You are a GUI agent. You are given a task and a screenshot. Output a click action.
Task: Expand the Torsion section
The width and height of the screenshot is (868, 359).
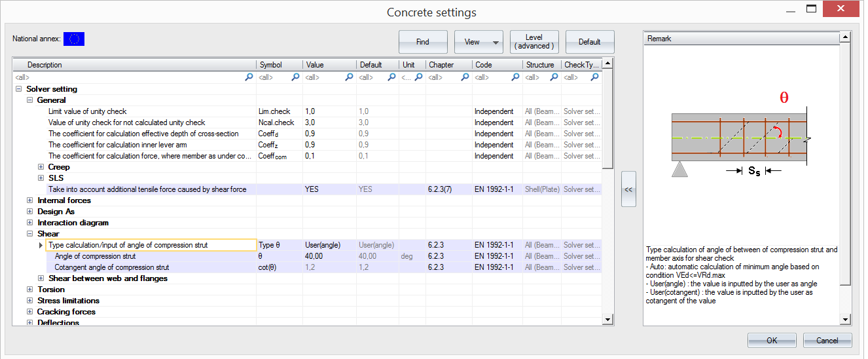tap(30, 290)
